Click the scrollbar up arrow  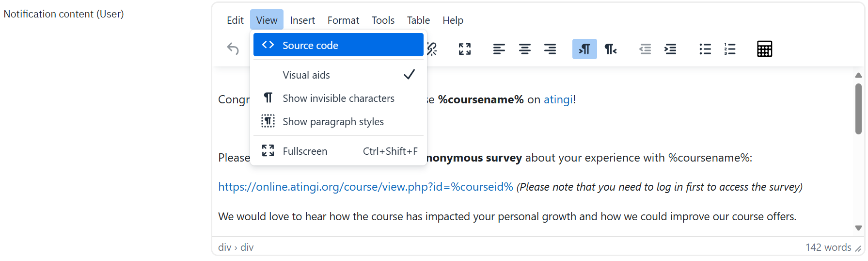pos(858,75)
